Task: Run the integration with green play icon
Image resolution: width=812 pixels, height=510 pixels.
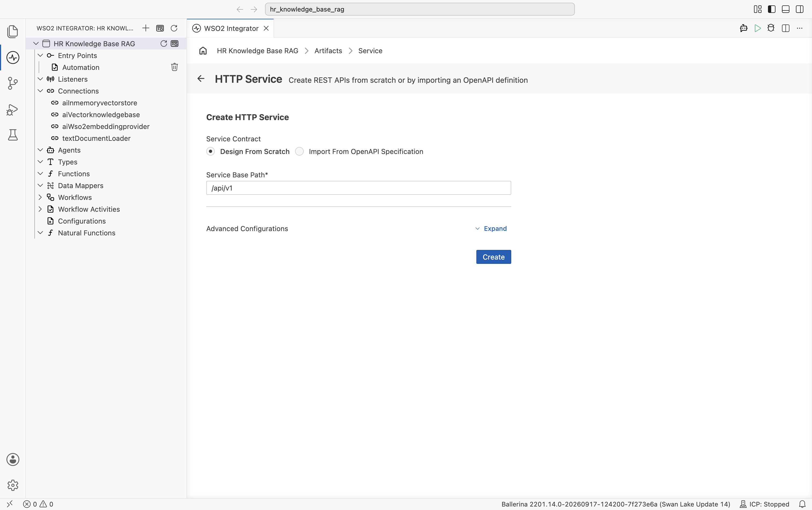Action: pos(757,28)
